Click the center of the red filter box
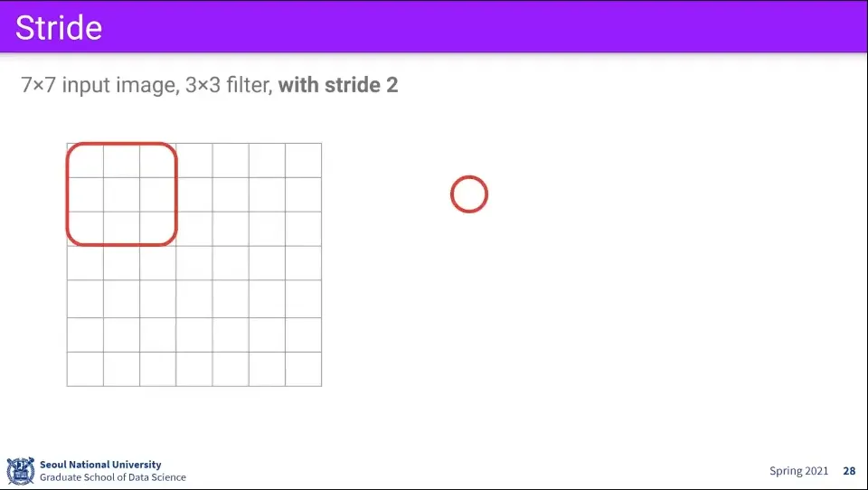Viewport: 868px width, 490px height. click(x=121, y=194)
